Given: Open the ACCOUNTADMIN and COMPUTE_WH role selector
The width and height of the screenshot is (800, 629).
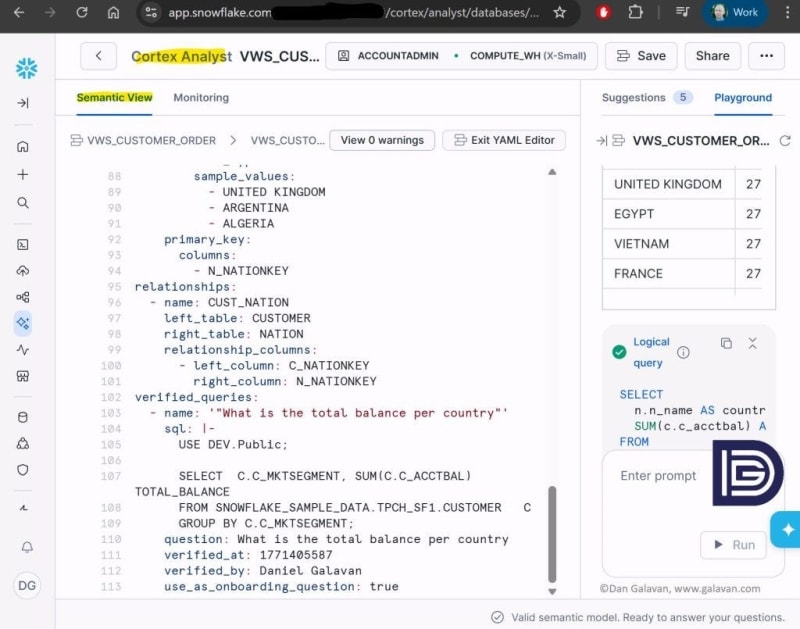Looking at the screenshot, I should pyautogui.click(x=462, y=56).
